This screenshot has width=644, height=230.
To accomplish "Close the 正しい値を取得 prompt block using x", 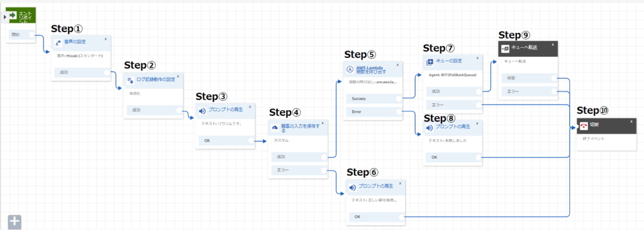I will tap(401, 183).
